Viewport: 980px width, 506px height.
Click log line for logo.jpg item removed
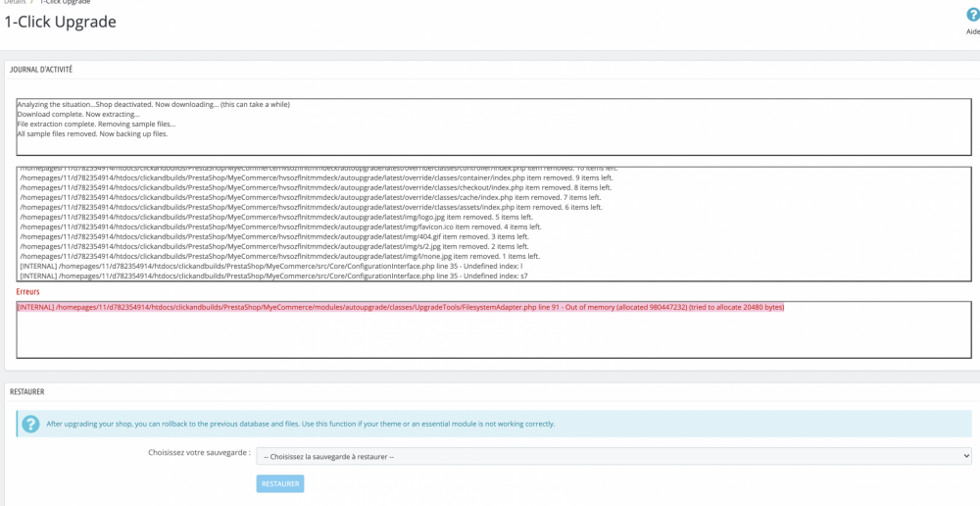(275, 217)
